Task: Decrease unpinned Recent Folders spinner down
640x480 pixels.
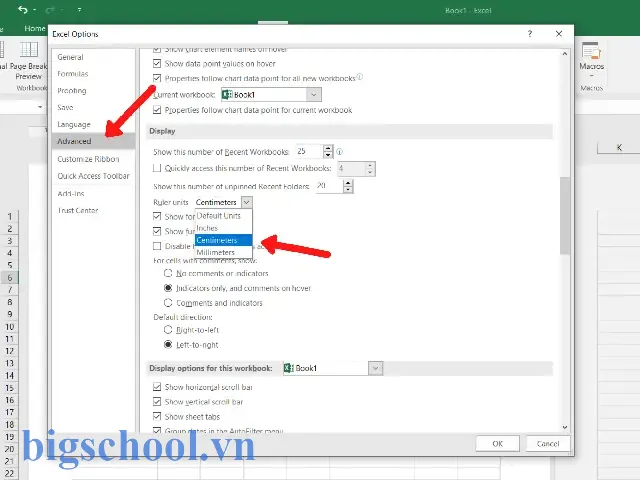Action: pos(348,190)
